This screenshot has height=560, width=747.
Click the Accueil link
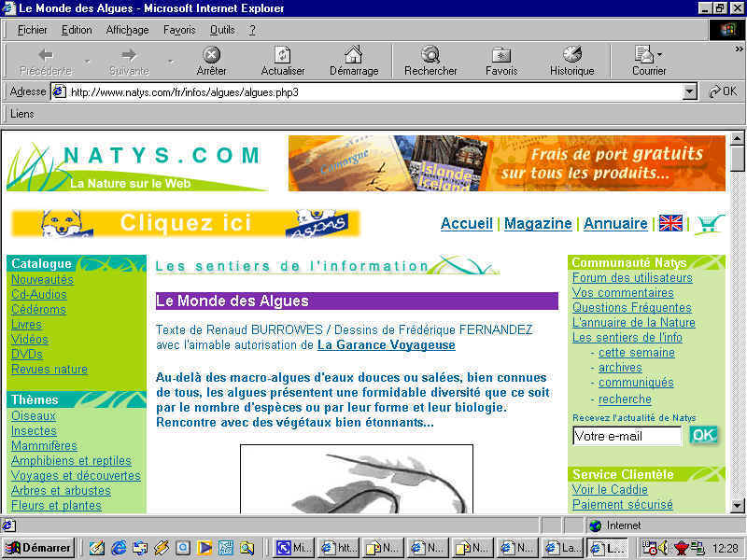(x=466, y=223)
